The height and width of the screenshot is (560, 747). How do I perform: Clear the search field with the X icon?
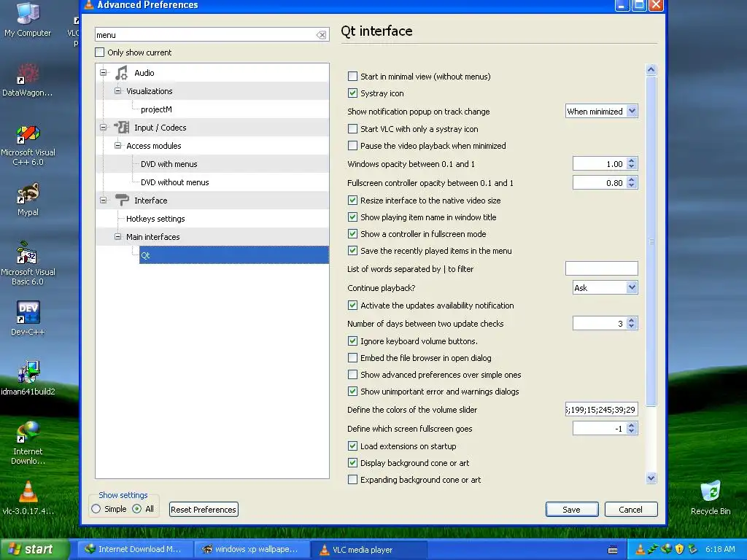tap(322, 35)
